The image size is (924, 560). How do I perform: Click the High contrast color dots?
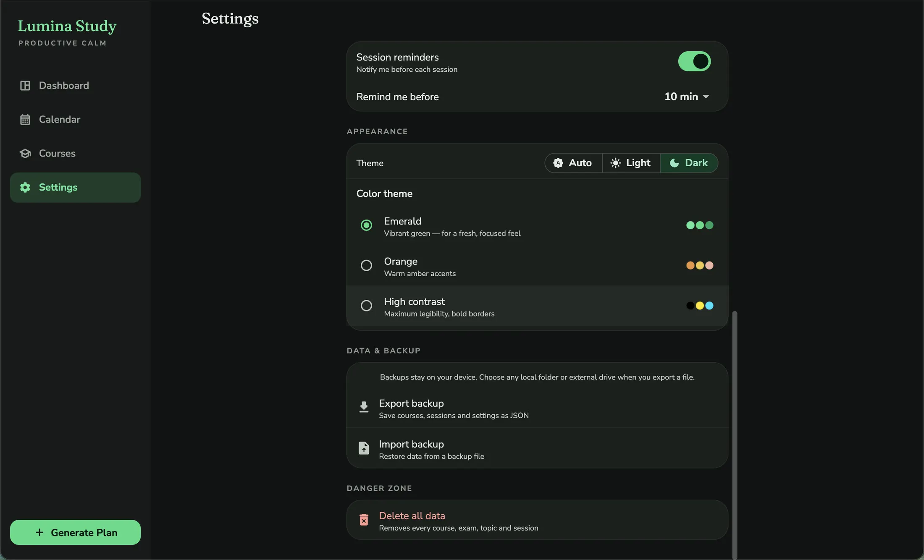coord(700,306)
